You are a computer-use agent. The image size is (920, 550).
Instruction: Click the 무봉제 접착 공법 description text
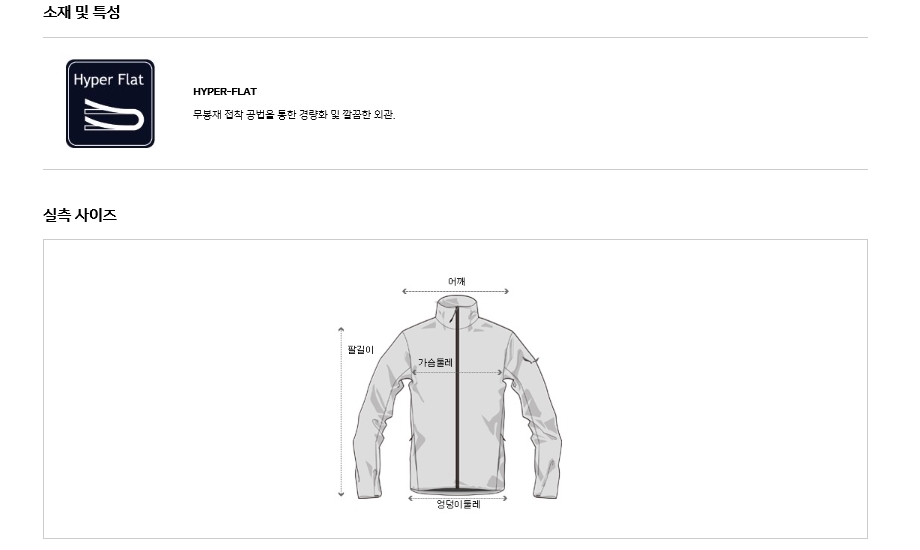(x=294, y=114)
